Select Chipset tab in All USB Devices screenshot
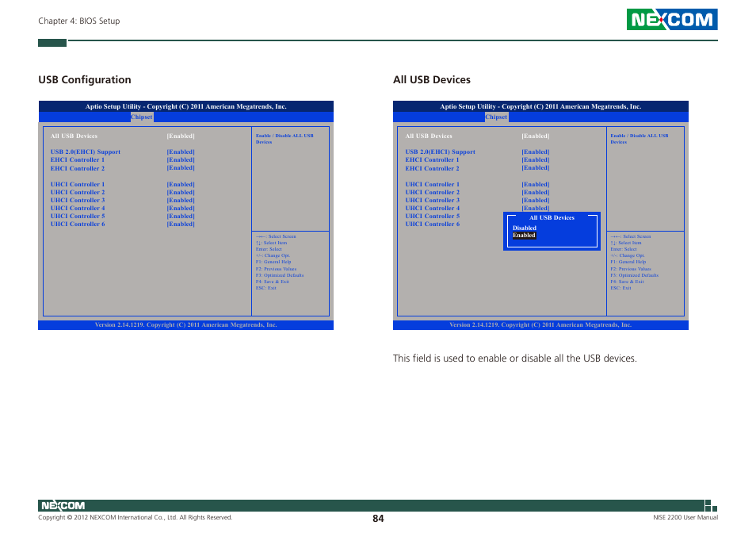 [496, 117]
